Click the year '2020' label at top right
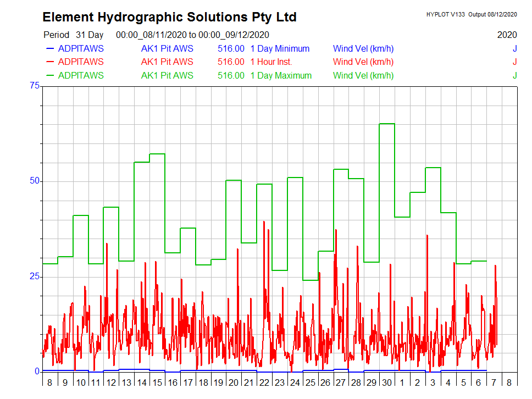532x399 pixels. 507,35
